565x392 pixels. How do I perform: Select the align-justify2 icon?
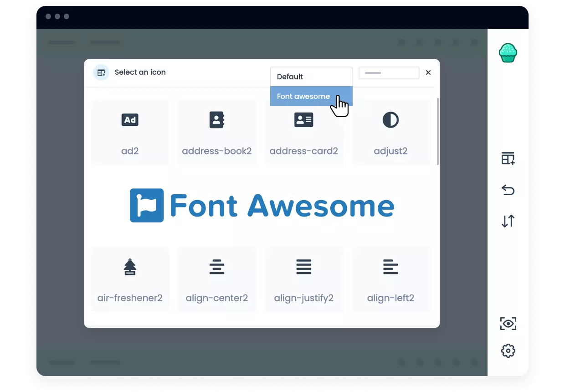point(304,279)
